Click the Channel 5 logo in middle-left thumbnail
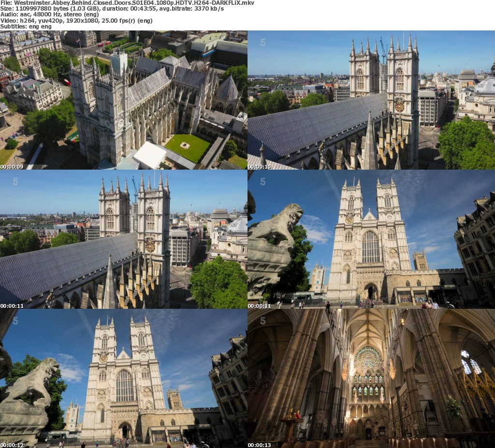The height and width of the screenshot is (448, 495). (15, 182)
